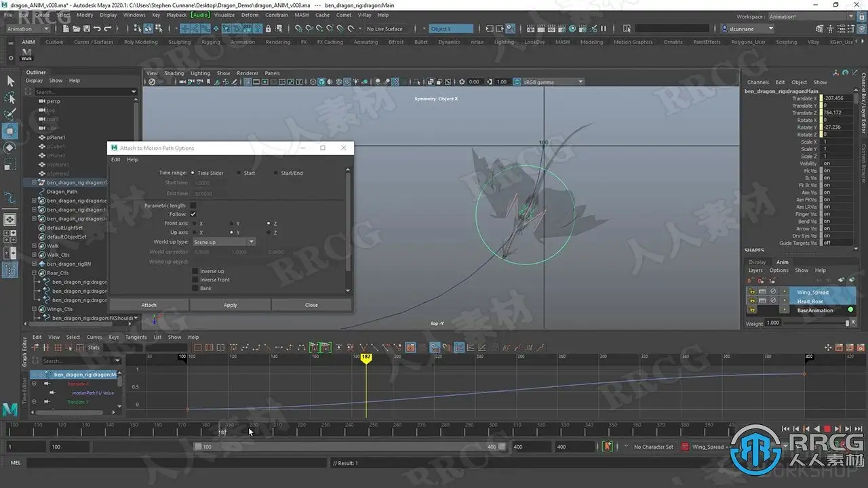The width and height of the screenshot is (868, 488).
Task: Save scene using the floppy disk icon
Action: [86, 28]
